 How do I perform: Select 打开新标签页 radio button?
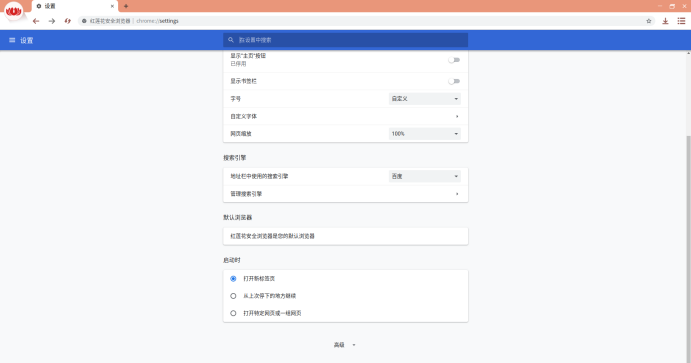(233, 278)
